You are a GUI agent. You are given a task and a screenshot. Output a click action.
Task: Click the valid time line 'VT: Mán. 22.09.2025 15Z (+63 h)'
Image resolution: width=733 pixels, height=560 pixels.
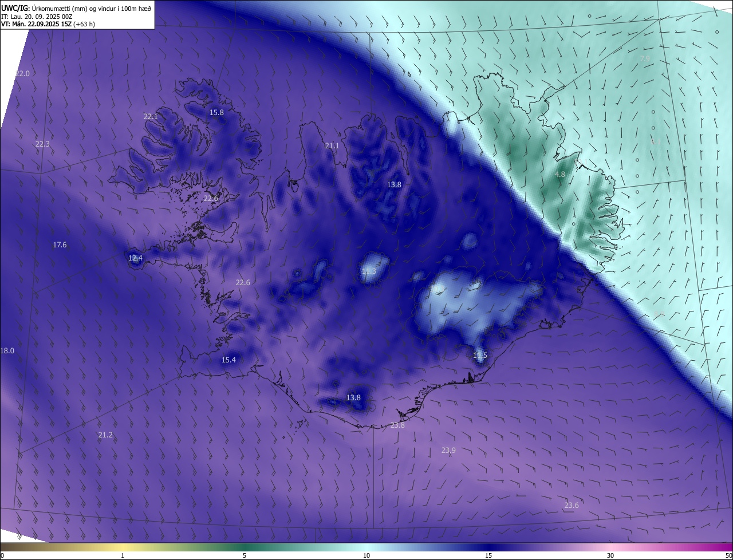[x=48, y=24]
